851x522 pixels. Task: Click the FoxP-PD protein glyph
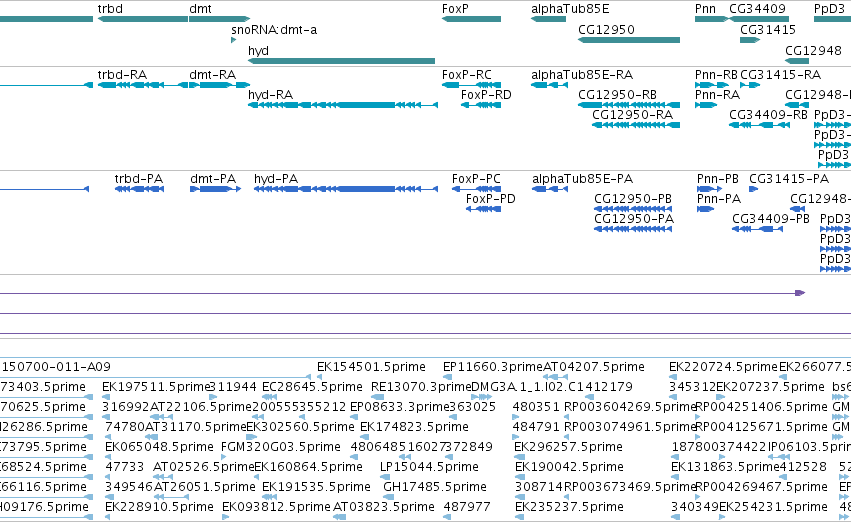tap(484, 209)
